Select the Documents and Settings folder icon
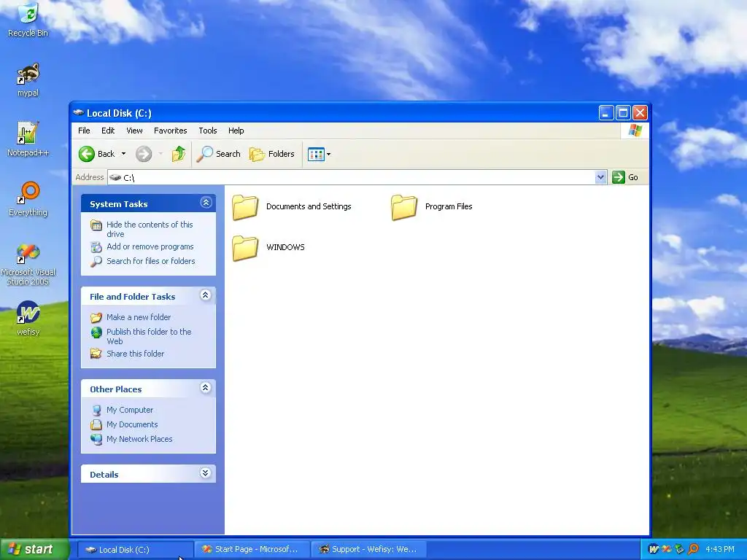 click(245, 207)
